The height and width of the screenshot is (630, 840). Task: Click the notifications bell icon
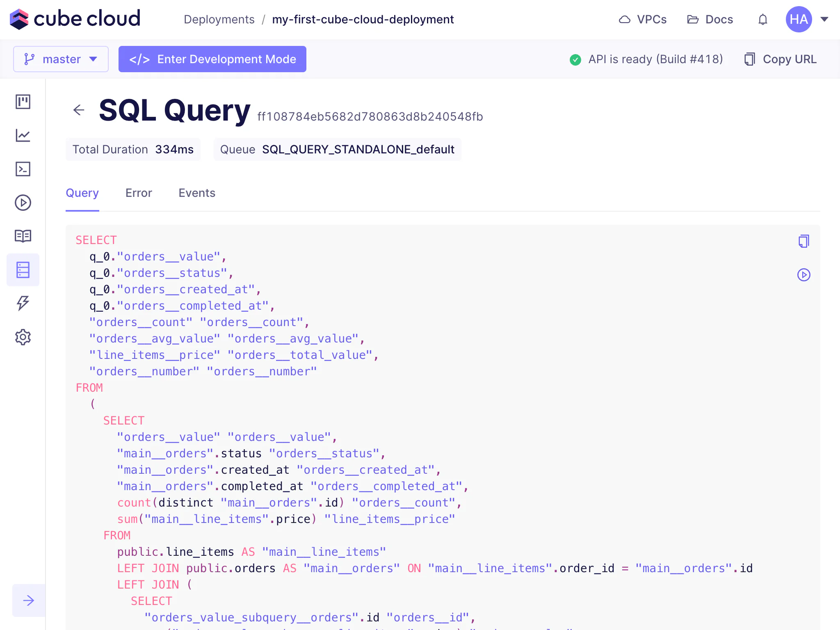coord(762,19)
